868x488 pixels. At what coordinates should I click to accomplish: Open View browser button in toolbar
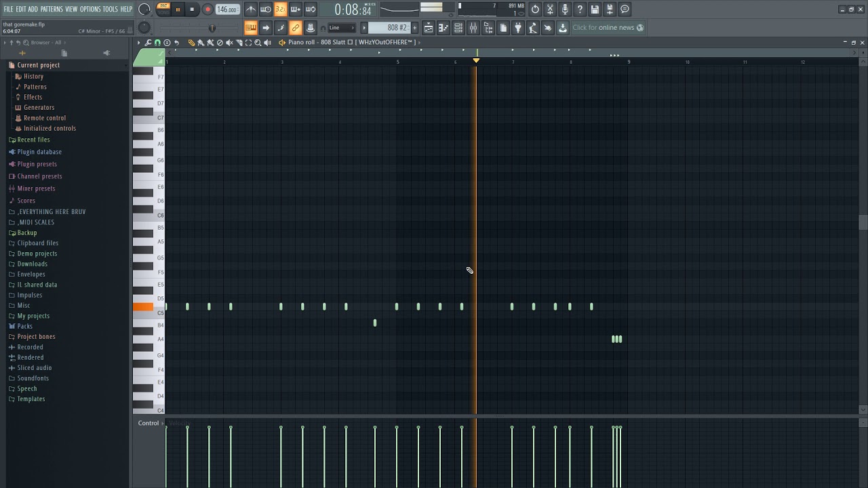(488, 28)
